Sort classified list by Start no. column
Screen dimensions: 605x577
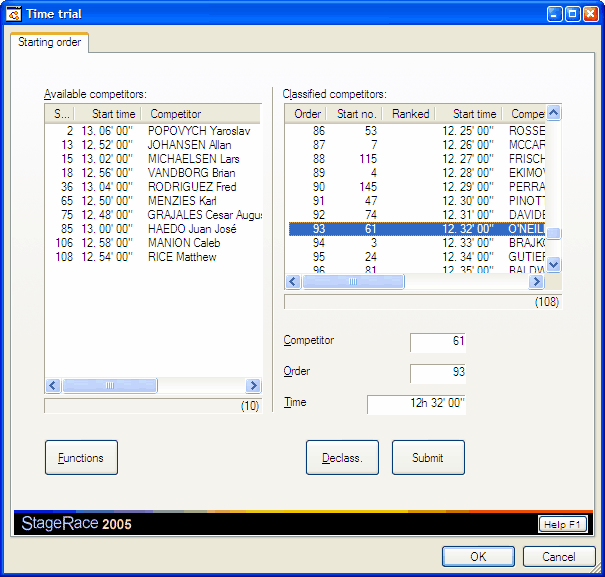(x=355, y=114)
